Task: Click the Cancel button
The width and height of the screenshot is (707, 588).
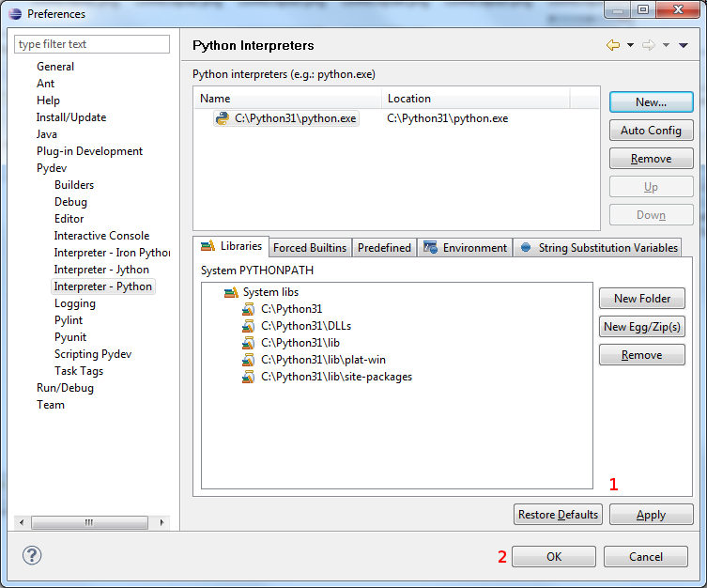Action: coord(646,557)
